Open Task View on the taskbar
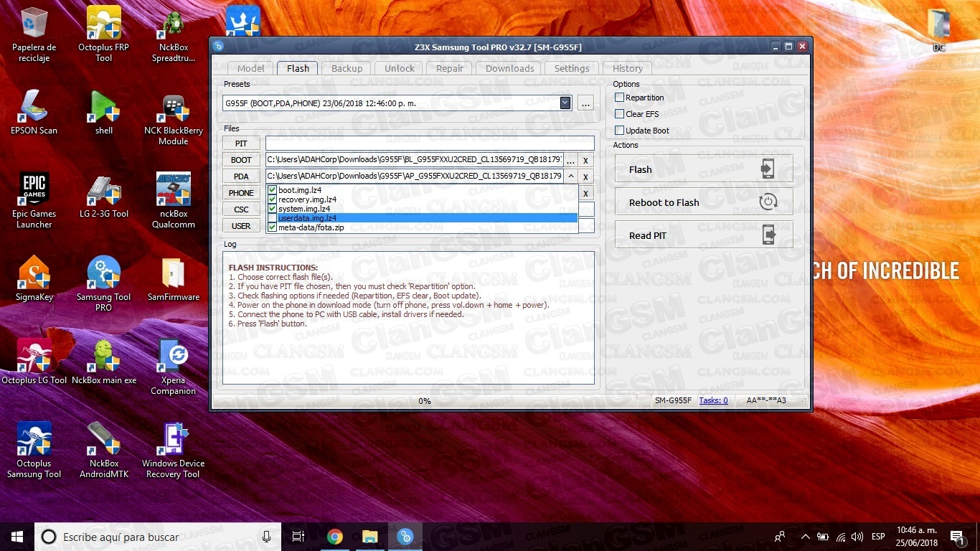Screen dimensions: 980x551 [x=298, y=536]
